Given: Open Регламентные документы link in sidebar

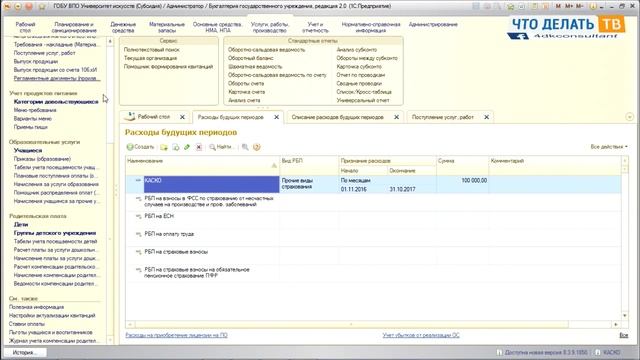Looking at the screenshot, I should [57, 78].
